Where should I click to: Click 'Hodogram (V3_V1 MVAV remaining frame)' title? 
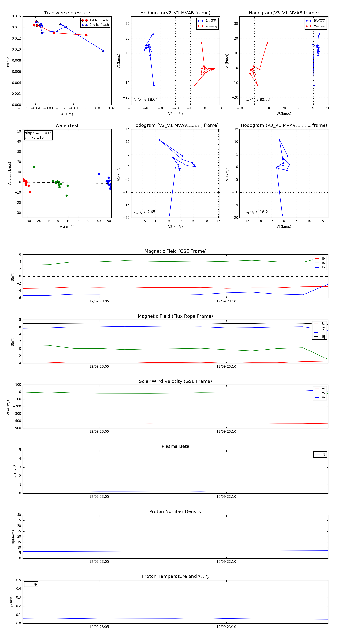[x=284, y=125]
